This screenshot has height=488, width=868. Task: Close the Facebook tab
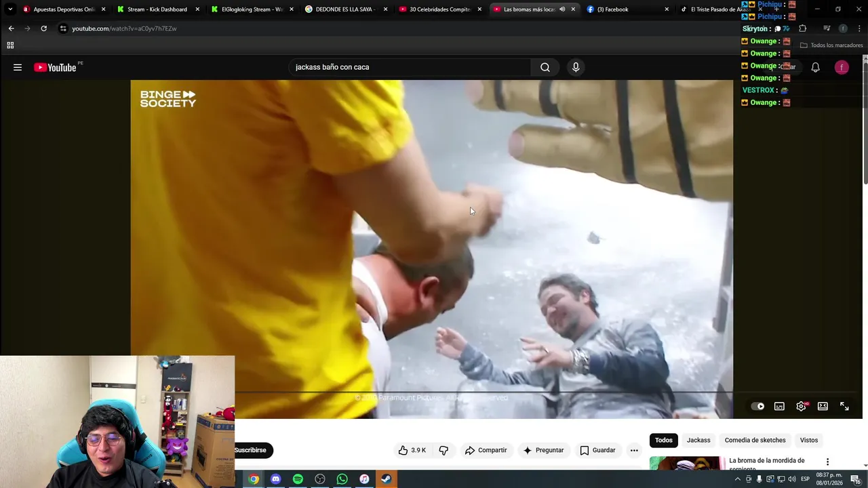pyautogui.click(x=667, y=9)
